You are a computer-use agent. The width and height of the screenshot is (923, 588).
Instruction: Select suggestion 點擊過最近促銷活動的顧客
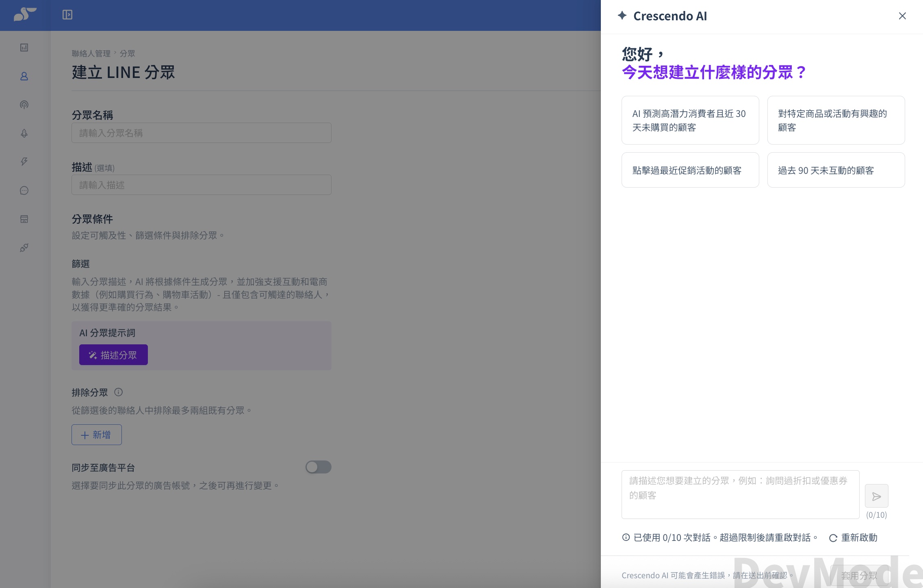click(690, 170)
